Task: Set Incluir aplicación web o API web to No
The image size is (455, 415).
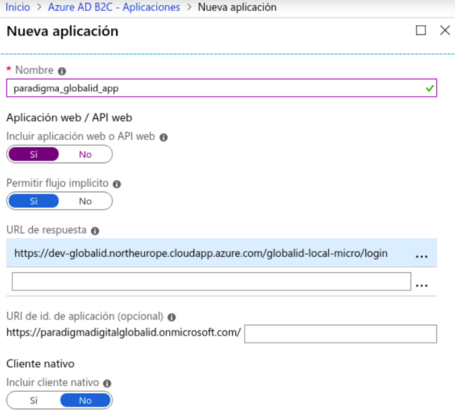Action: (85, 154)
